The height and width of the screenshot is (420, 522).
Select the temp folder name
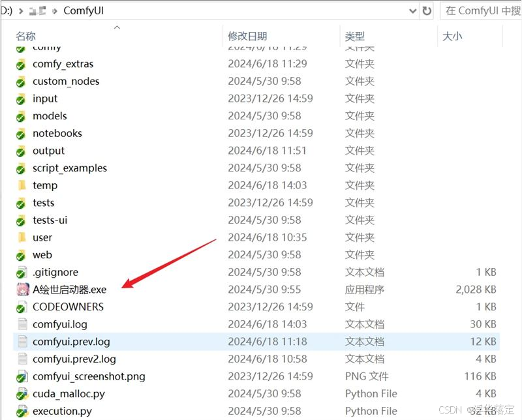(x=45, y=186)
